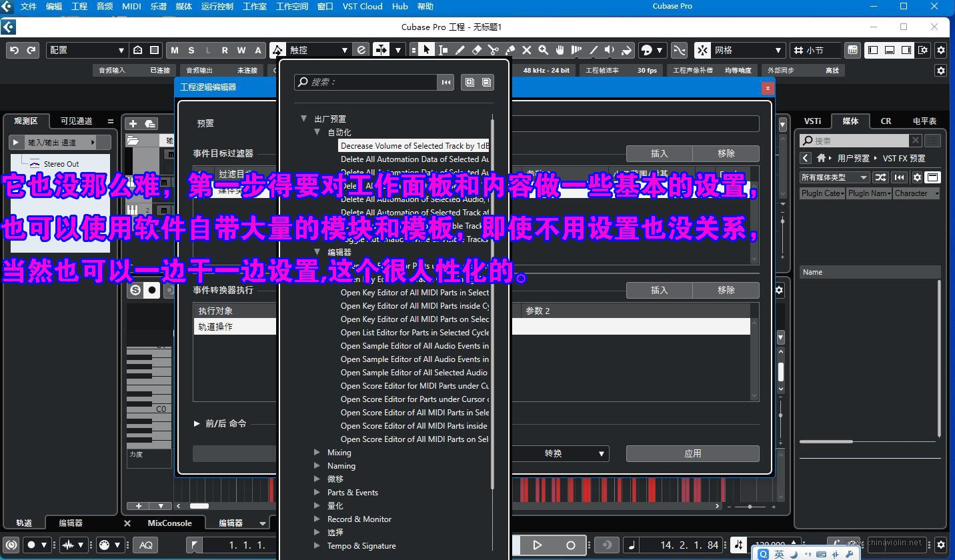The width and height of the screenshot is (955, 560).
Task: Select the Object Selection arrow tool
Action: tap(426, 50)
